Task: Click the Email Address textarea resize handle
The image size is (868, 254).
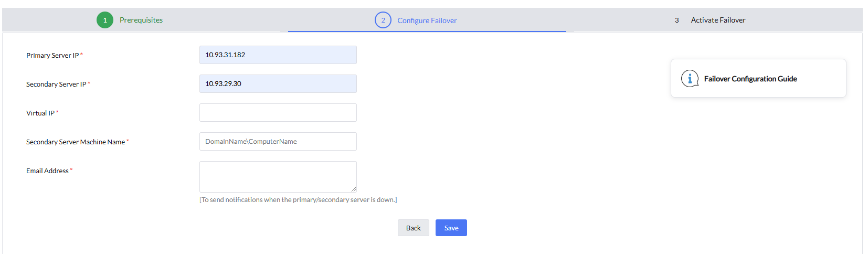Action: (354, 189)
